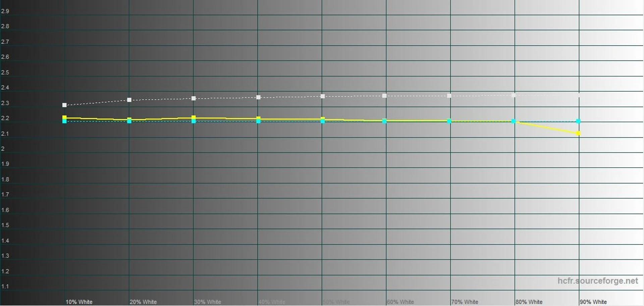Click the cyan marker at 80% White

(514, 121)
